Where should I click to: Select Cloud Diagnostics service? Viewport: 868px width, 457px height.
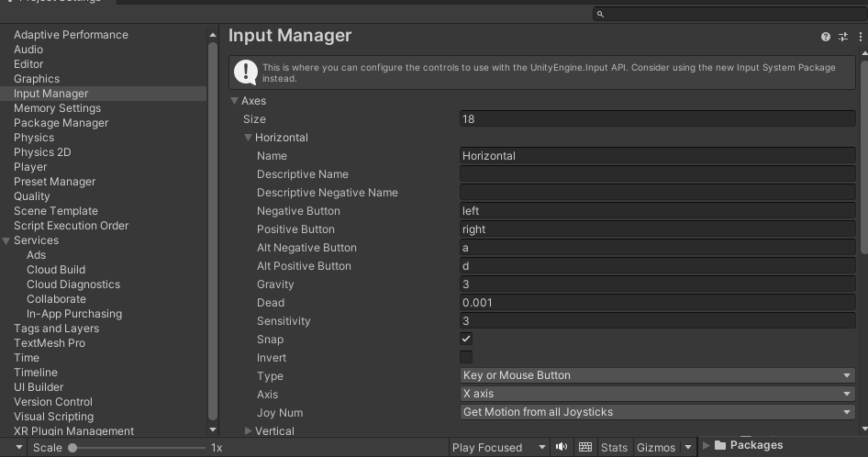73,284
